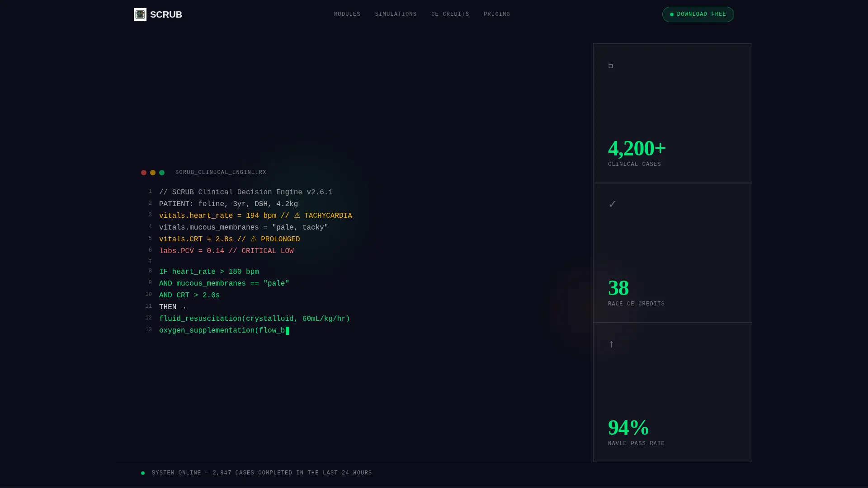
Task: Click the SCRUB brand name text
Action: pos(166,14)
